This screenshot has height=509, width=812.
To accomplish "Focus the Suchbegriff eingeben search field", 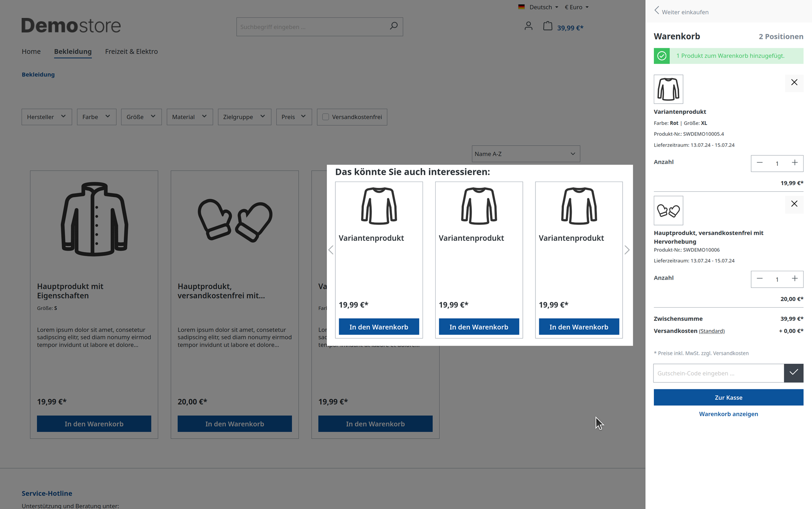I will [x=311, y=27].
